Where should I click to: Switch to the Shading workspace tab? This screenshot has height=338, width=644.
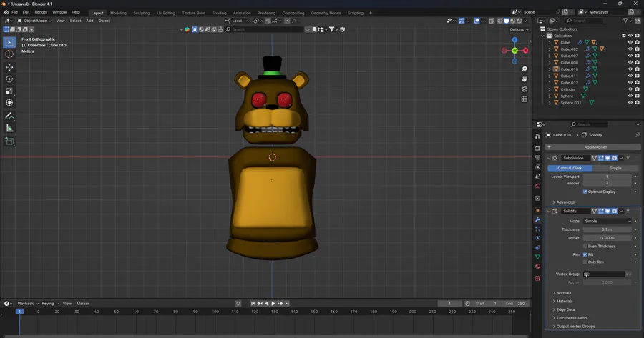(x=219, y=13)
